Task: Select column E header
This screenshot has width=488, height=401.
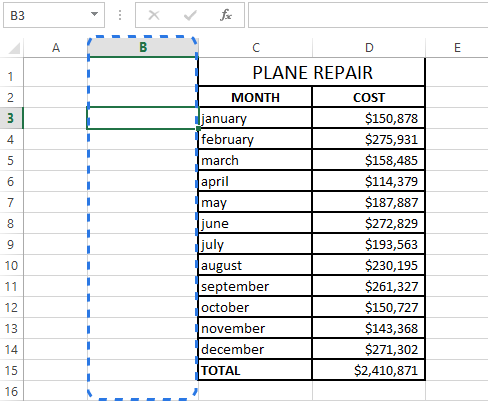Action: (457, 48)
